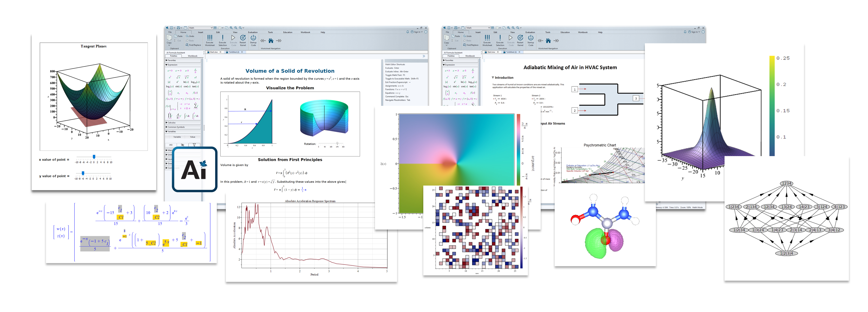
Task: Toggle the crossed-out eye button in the Variables panel
Action: pyautogui.click(x=182, y=145)
